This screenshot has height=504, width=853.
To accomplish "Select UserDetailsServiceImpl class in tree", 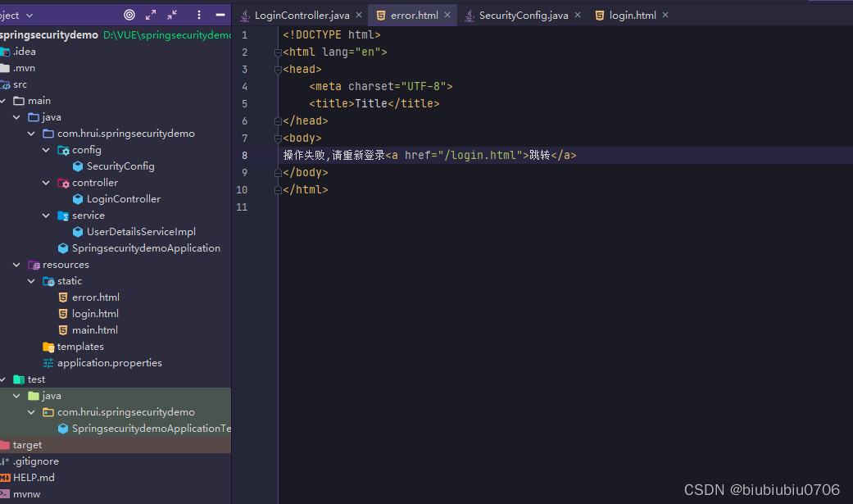I will (140, 232).
